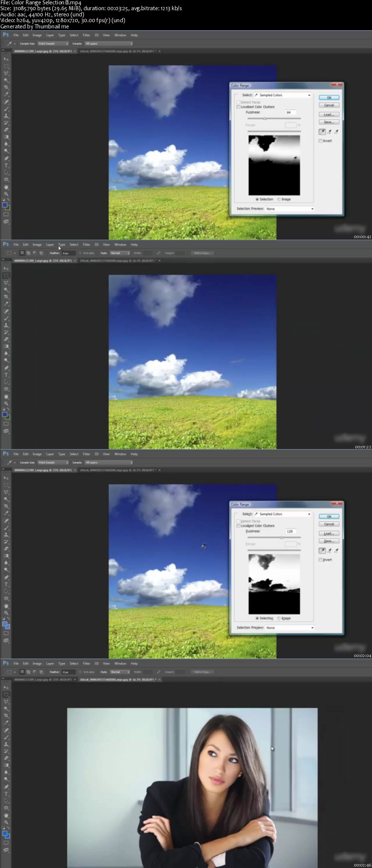Enable Localized Color Clusters in Fuzziness 64 dialog
The width and height of the screenshot is (372, 868).
[x=238, y=107]
